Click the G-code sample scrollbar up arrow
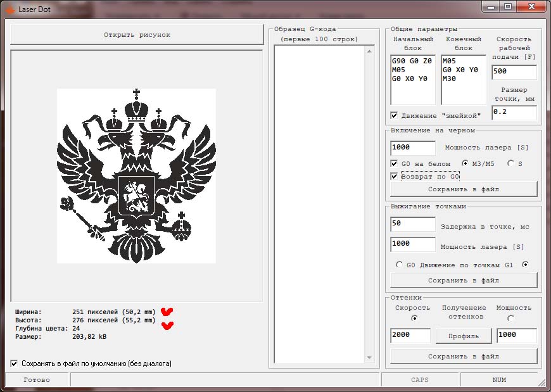551x392 pixels. pyautogui.click(x=369, y=51)
